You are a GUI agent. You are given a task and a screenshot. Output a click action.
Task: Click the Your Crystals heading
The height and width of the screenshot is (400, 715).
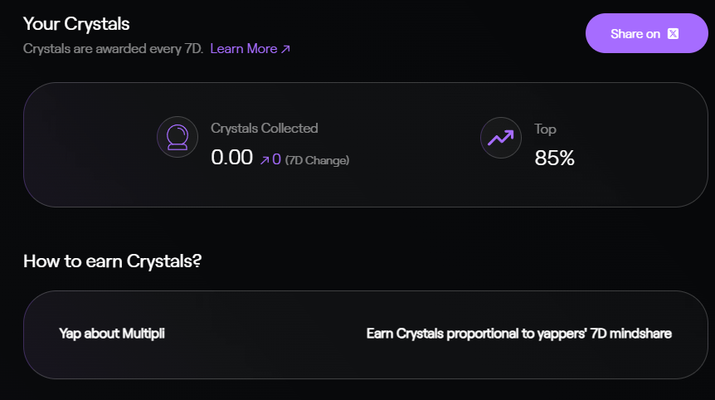[76, 24]
